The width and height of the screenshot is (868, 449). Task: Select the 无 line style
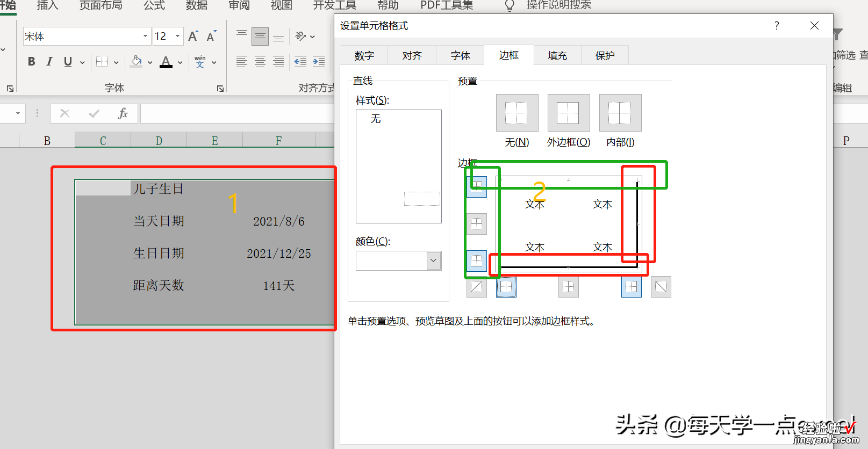point(376,119)
